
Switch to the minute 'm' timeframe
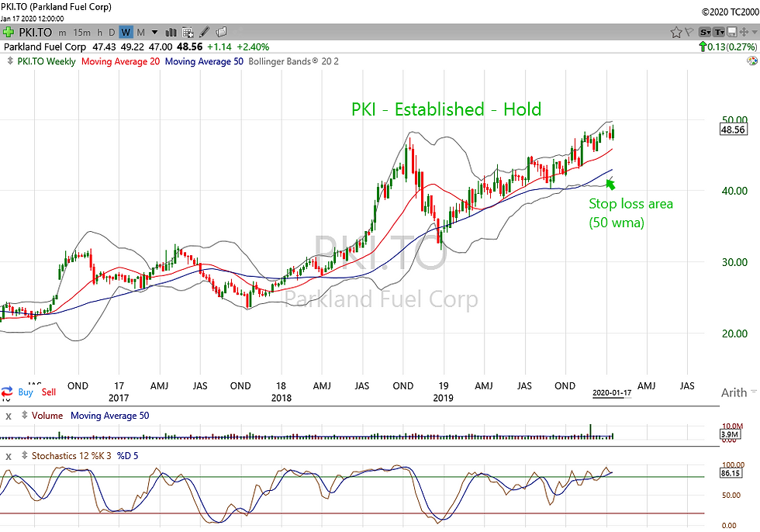pos(62,33)
